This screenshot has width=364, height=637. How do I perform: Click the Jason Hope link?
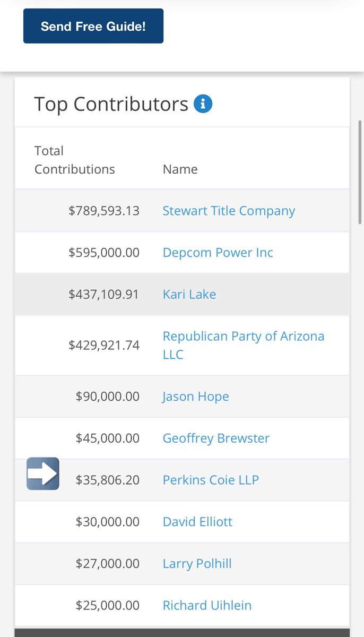[196, 397]
